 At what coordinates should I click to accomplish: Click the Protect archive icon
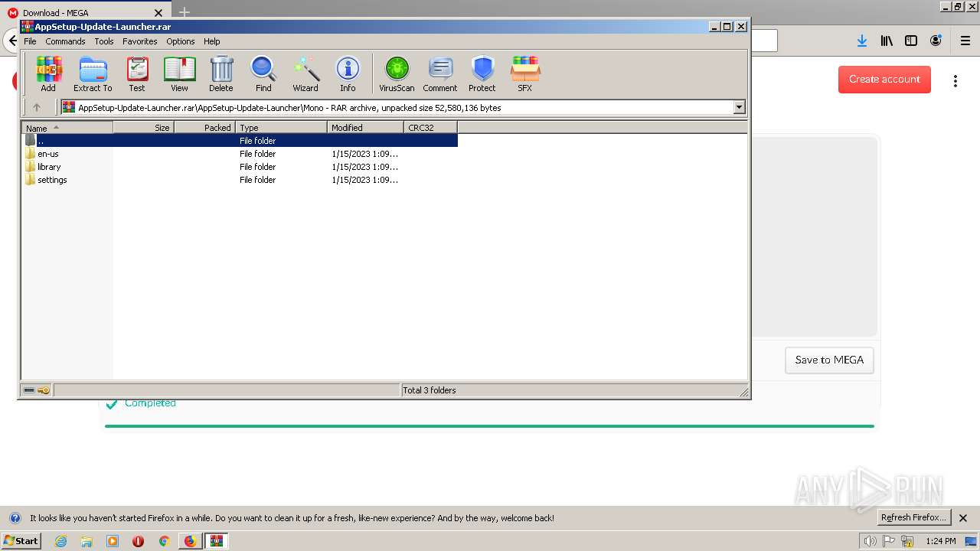click(482, 74)
